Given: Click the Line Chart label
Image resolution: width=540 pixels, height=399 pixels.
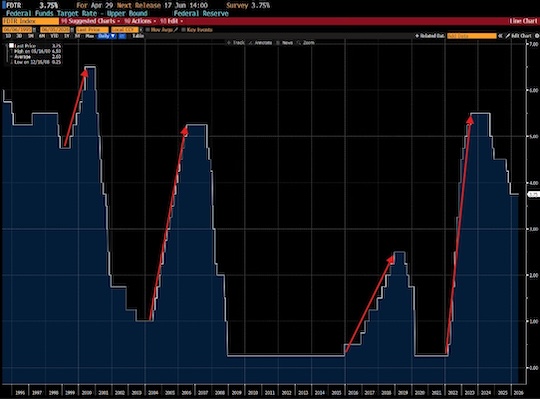Looking at the screenshot, I should point(523,21).
